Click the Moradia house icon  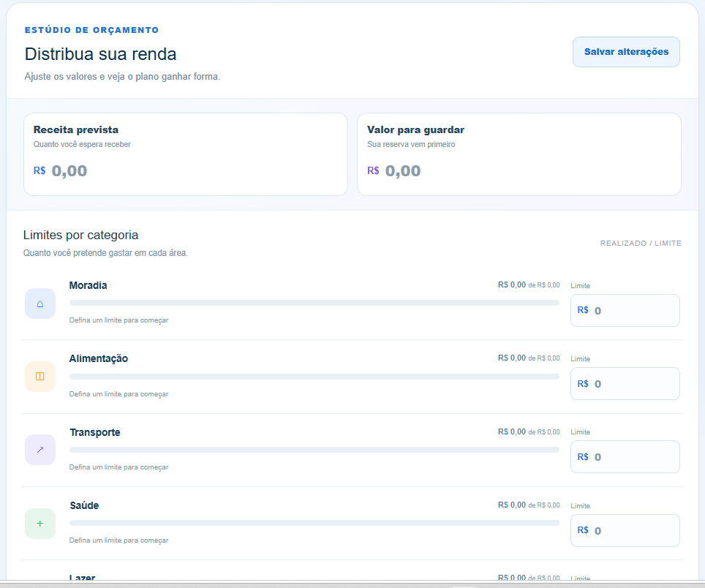click(x=40, y=304)
